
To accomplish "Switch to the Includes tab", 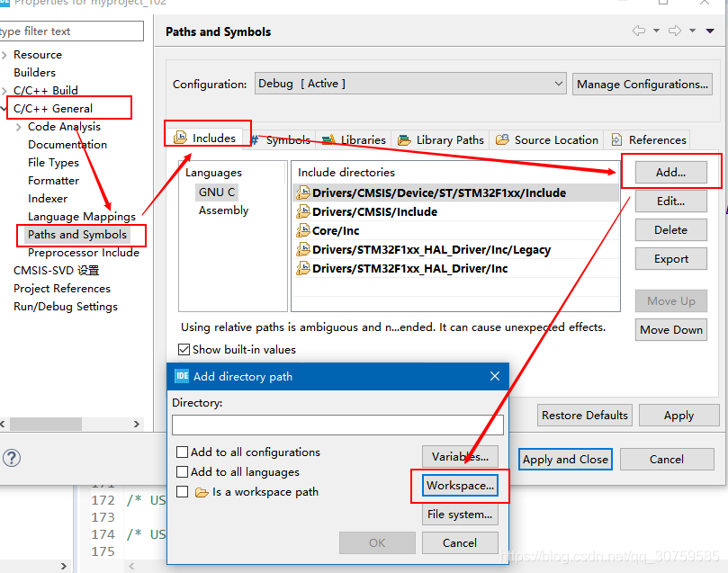I will click(x=204, y=138).
